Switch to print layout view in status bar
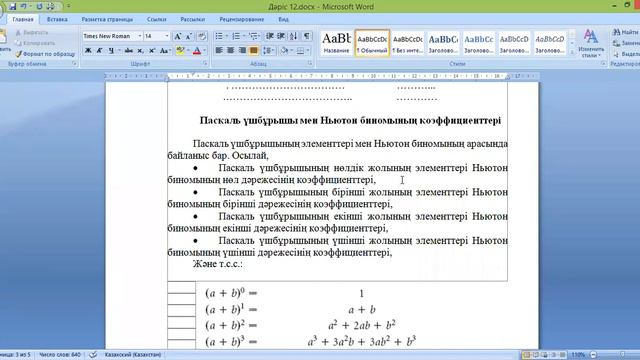This screenshot has width=640, height=360. [527, 355]
